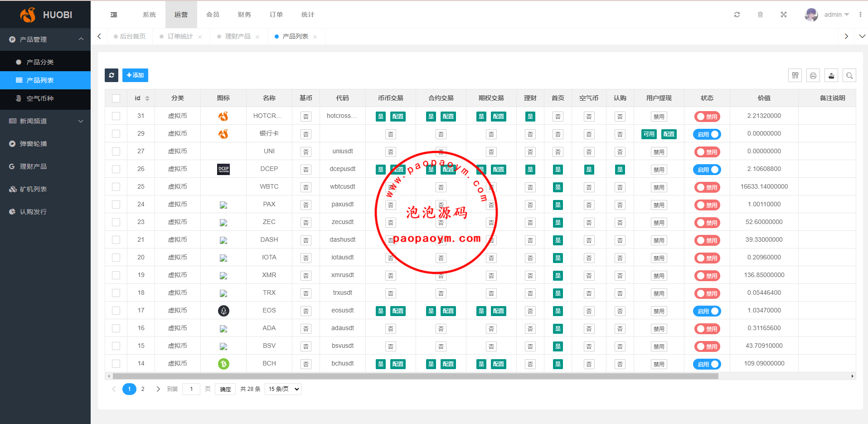
Task: Open 矿机列表 in sidebar
Action: click(x=45, y=189)
